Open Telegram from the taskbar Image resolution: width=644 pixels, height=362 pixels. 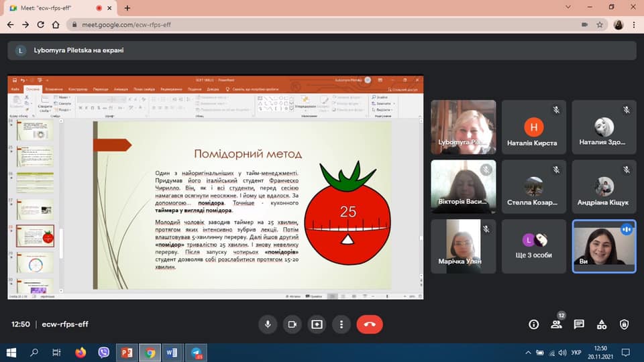point(195,353)
